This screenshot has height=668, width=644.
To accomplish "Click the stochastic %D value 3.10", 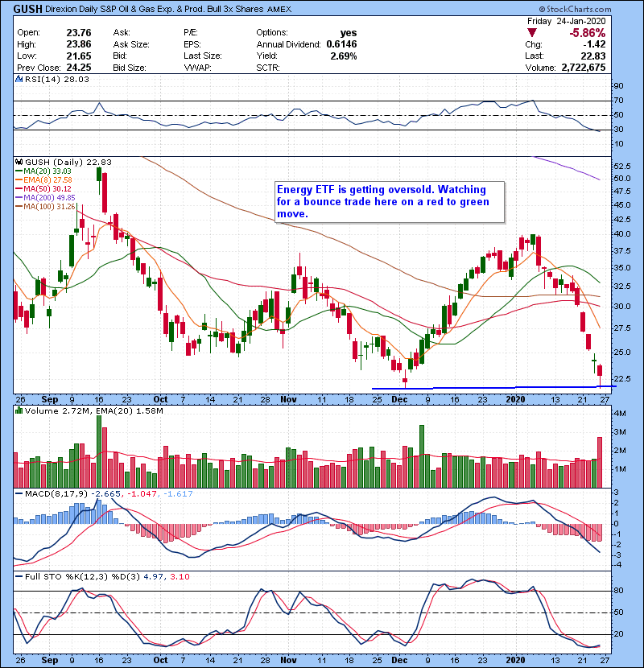I will pos(180,577).
